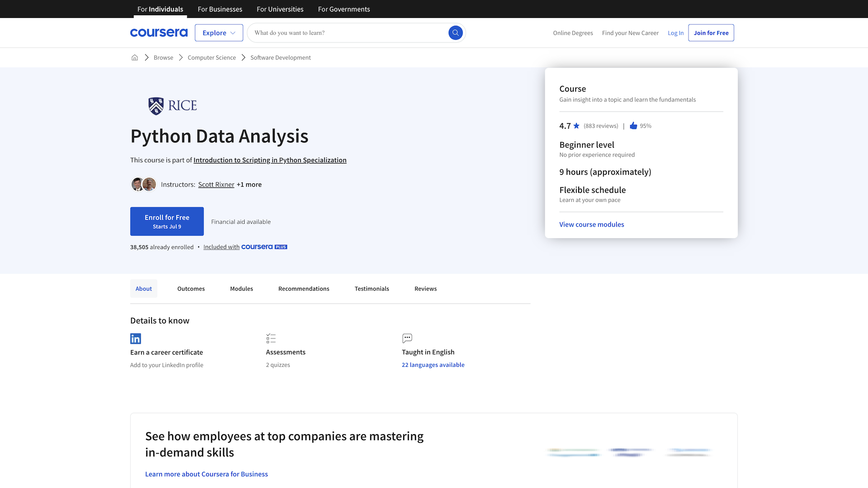
Task: Go to Browse in breadcrumb
Action: tap(163, 57)
